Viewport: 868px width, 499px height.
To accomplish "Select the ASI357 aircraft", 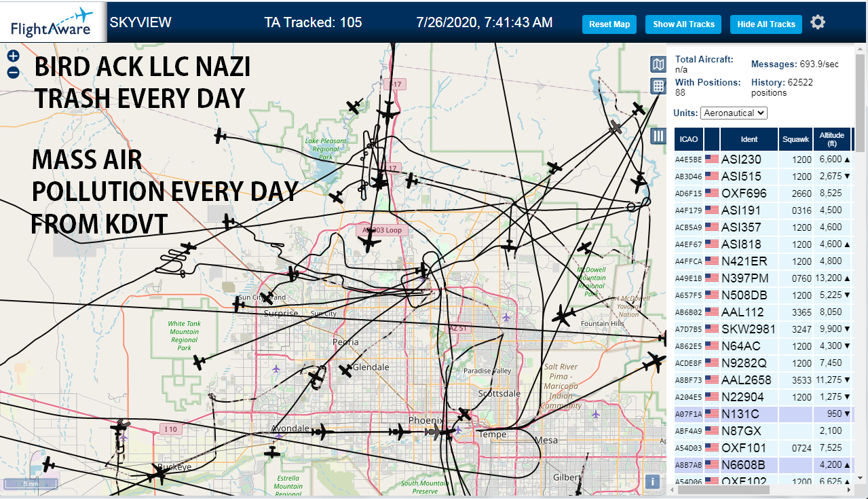I will pos(763,227).
